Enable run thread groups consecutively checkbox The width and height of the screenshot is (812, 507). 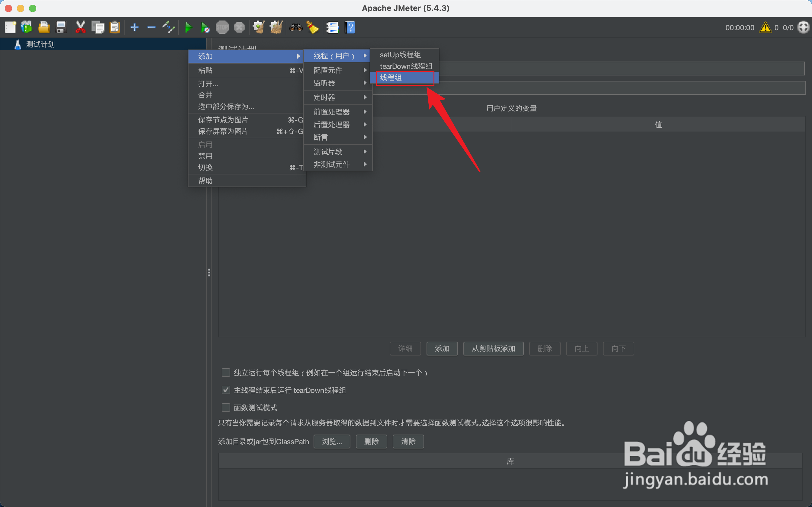226,372
